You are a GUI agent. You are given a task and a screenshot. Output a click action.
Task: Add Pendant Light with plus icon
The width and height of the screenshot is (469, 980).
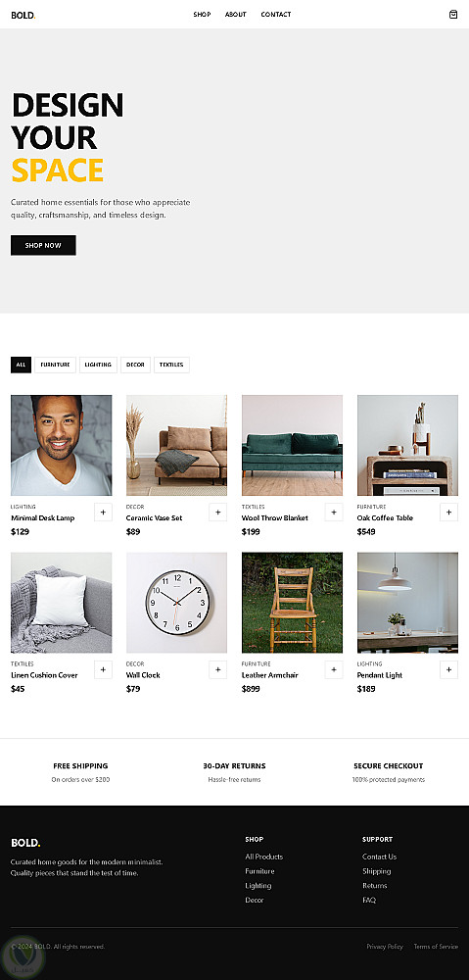[449, 670]
